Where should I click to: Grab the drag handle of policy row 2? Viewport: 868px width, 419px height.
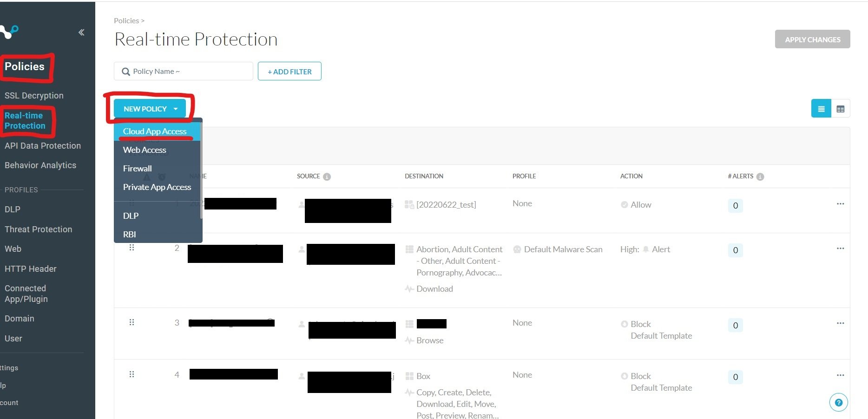point(132,248)
